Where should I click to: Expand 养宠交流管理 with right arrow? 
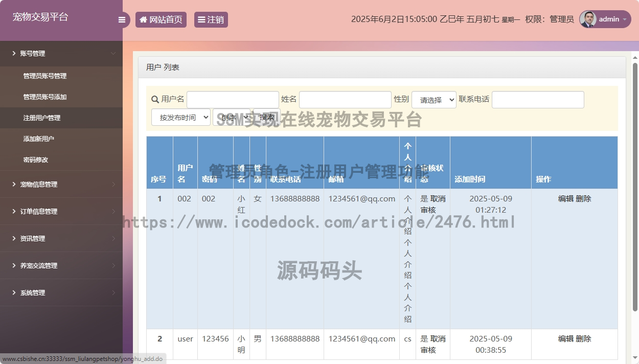[113, 265]
